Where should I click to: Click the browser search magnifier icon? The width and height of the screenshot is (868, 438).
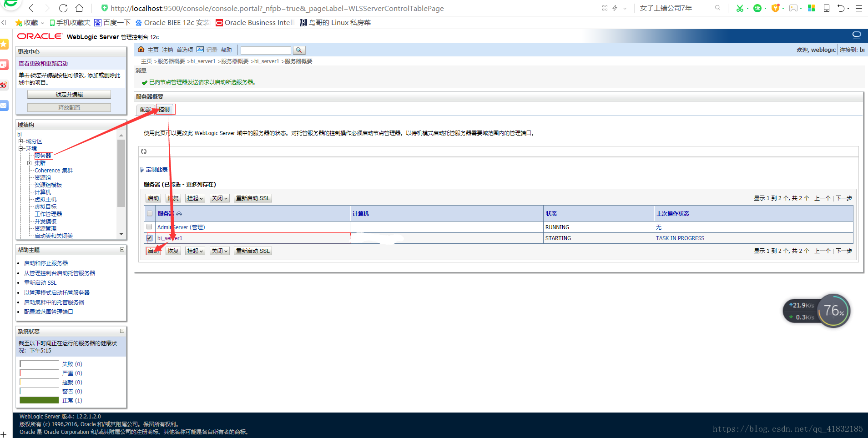(x=717, y=8)
